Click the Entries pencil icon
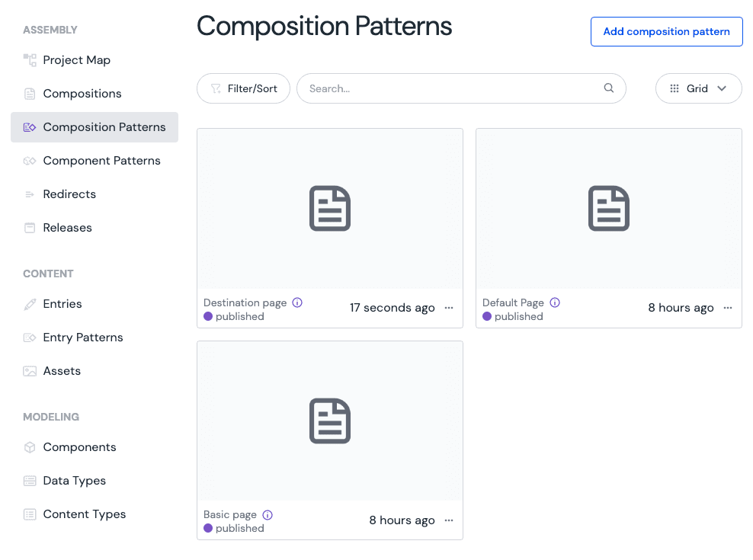The width and height of the screenshot is (753, 560). coord(29,303)
